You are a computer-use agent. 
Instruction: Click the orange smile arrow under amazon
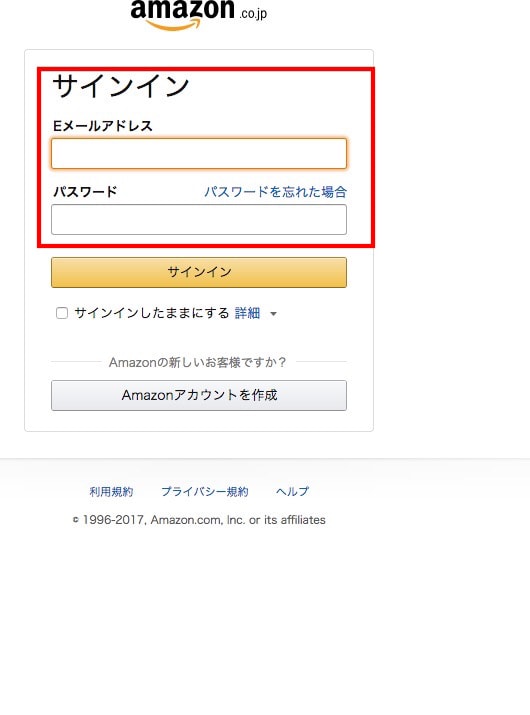point(175,26)
